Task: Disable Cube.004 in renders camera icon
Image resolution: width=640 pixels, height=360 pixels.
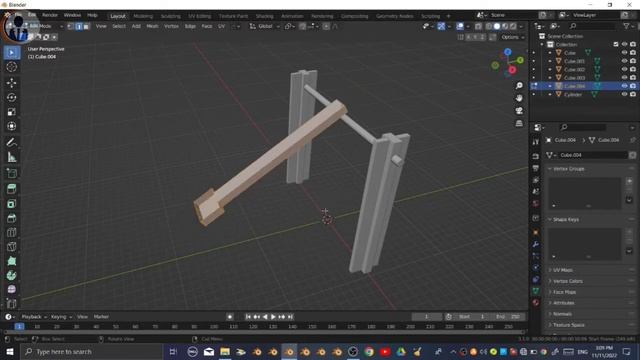Action: (x=633, y=86)
